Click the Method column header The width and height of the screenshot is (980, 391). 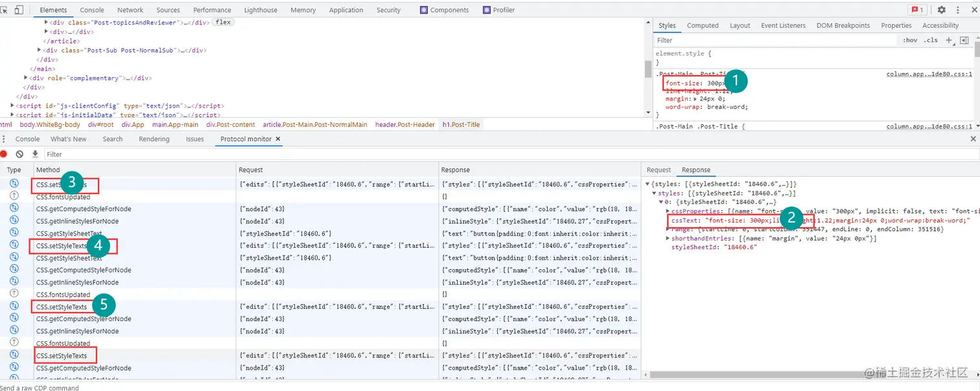click(134, 170)
